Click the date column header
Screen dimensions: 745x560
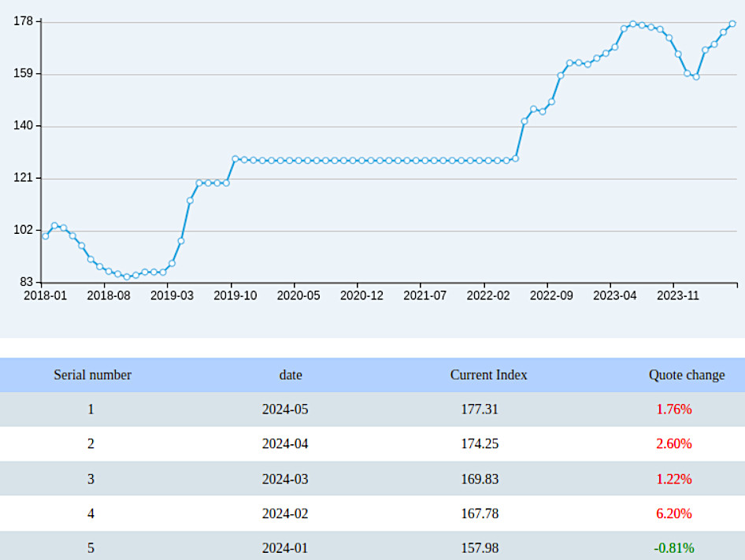point(290,375)
